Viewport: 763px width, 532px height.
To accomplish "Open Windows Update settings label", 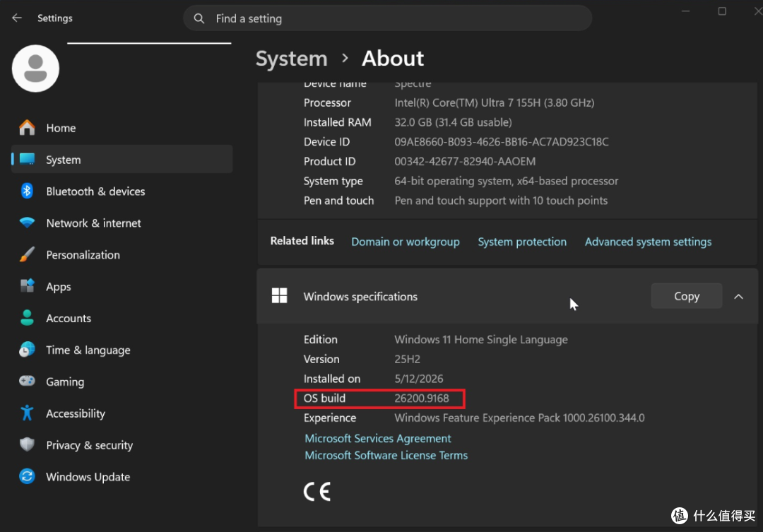I will [x=88, y=476].
